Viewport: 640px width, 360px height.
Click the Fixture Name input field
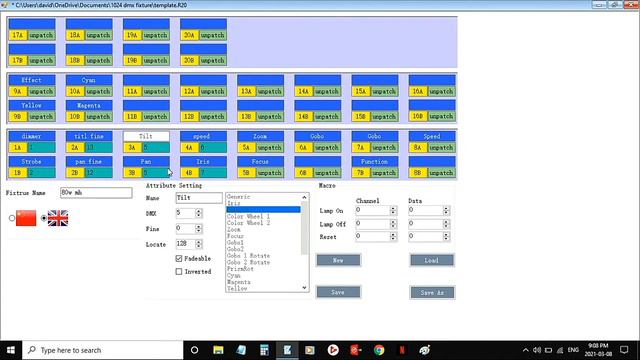[x=96, y=193]
